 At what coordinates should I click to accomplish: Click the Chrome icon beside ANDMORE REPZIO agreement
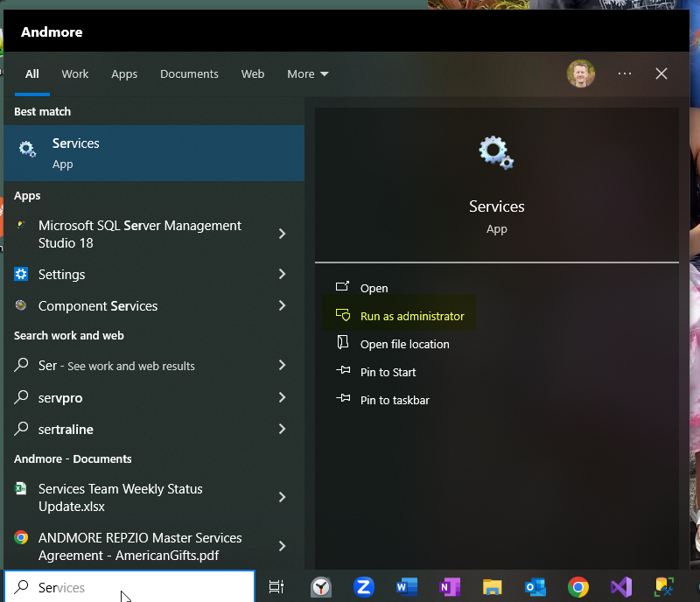coord(21,537)
